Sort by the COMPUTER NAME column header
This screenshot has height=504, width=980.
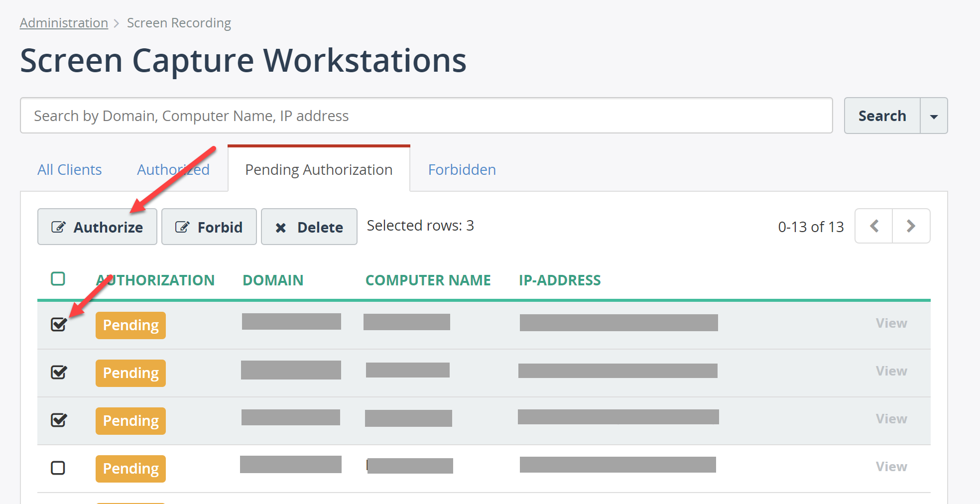click(x=428, y=280)
